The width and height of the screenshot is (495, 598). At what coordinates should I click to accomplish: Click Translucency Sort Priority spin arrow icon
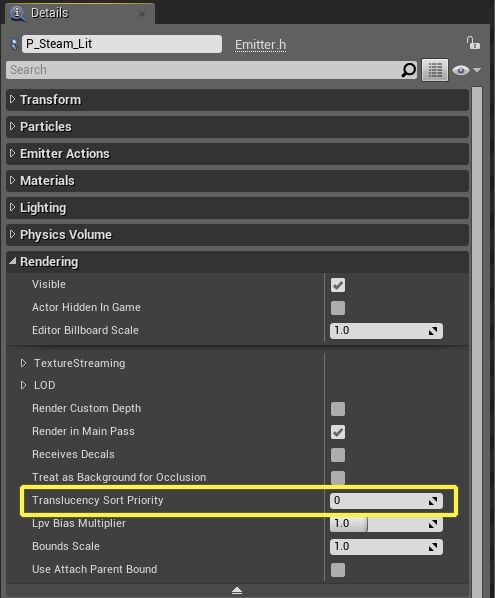[433, 501]
